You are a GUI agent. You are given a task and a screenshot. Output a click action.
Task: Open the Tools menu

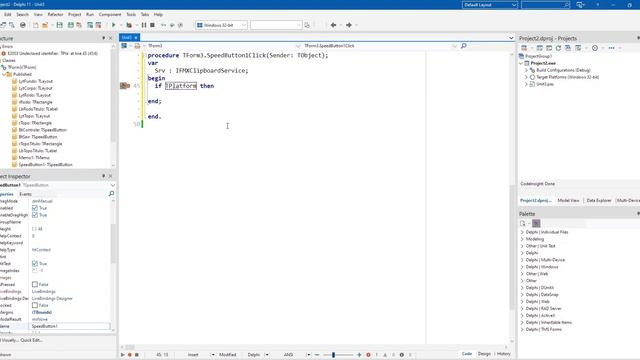[x=131, y=14]
